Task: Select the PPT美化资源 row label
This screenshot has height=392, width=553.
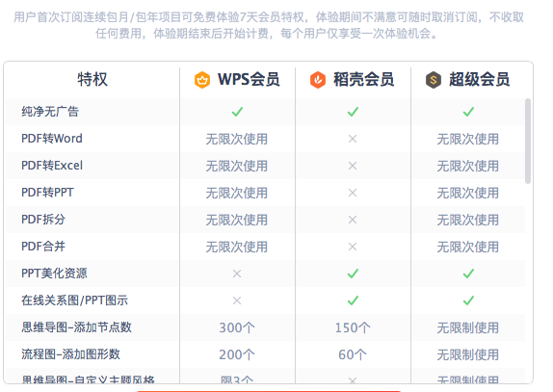Action: pyautogui.click(x=54, y=274)
